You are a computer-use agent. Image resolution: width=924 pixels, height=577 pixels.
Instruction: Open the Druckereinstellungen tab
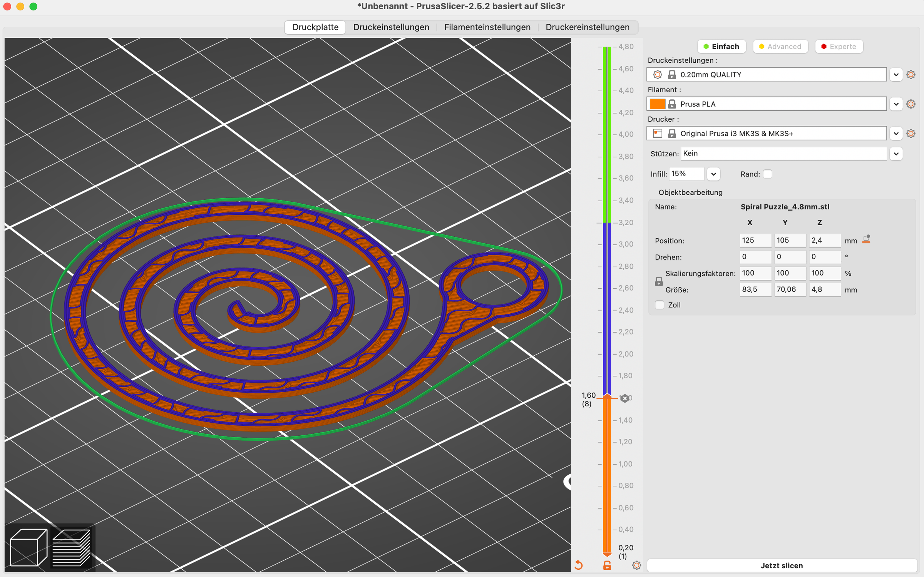tap(587, 27)
